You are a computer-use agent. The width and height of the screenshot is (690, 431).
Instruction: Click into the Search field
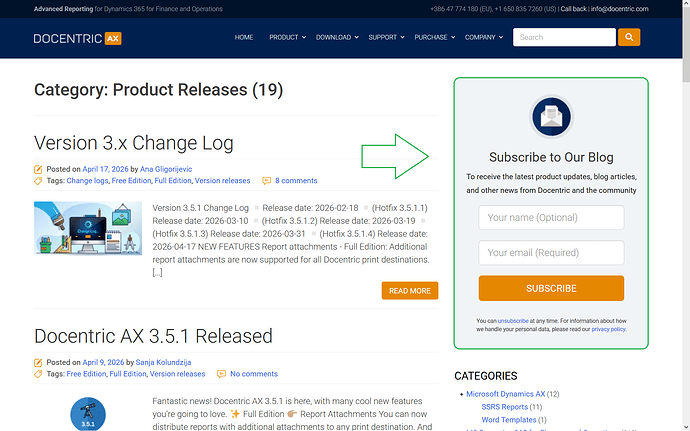point(564,37)
